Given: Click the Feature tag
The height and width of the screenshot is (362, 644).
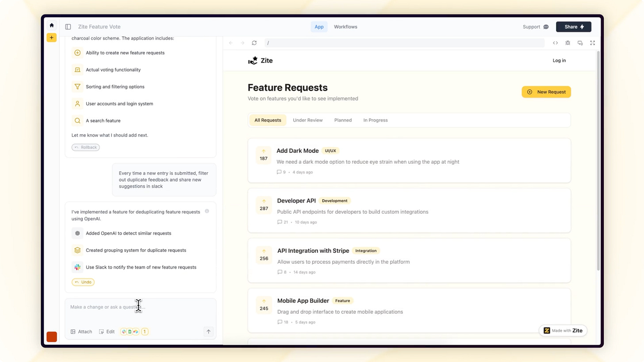Looking at the screenshot, I should 342,301.
